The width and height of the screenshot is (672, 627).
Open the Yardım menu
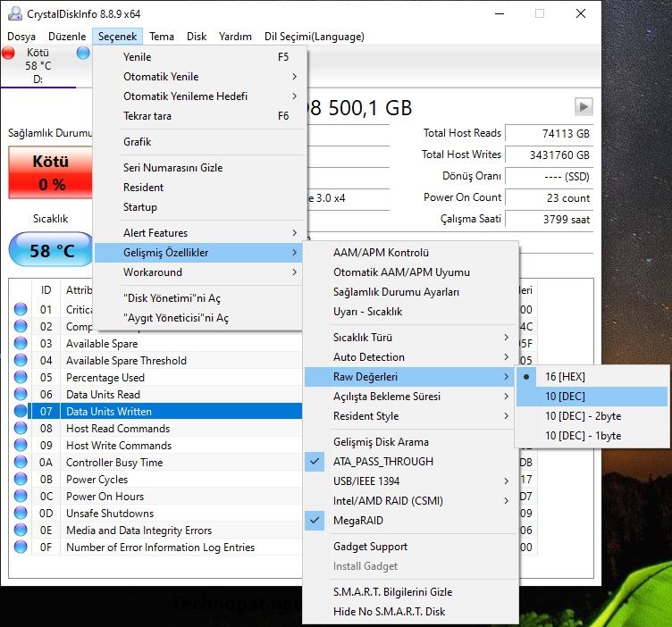tap(235, 37)
